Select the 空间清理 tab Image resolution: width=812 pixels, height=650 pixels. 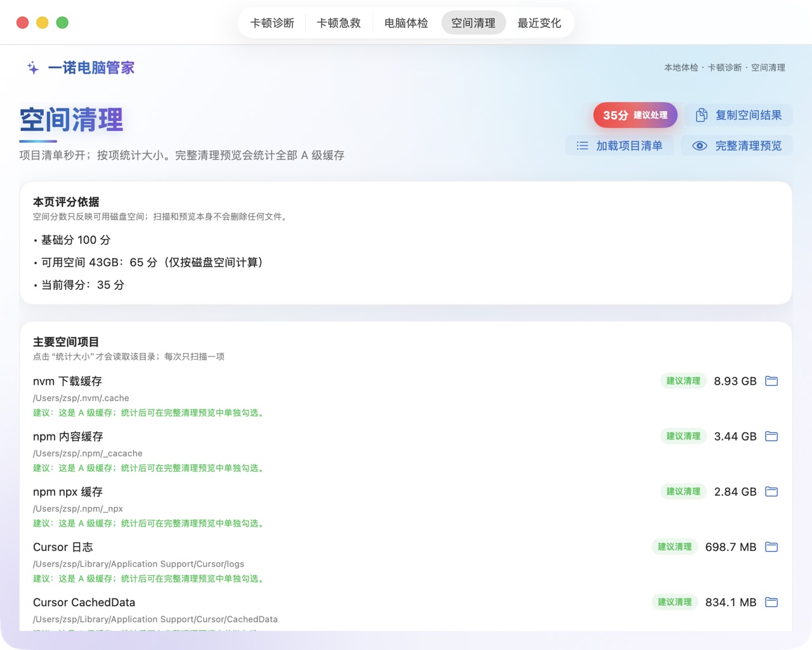pyautogui.click(x=473, y=23)
